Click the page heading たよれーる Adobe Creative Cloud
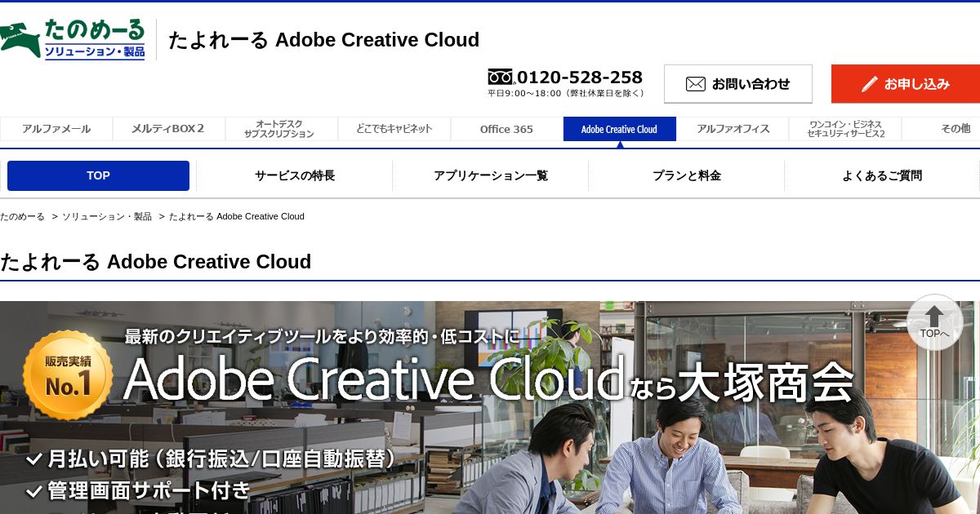The width and height of the screenshot is (980, 514). (155, 262)
